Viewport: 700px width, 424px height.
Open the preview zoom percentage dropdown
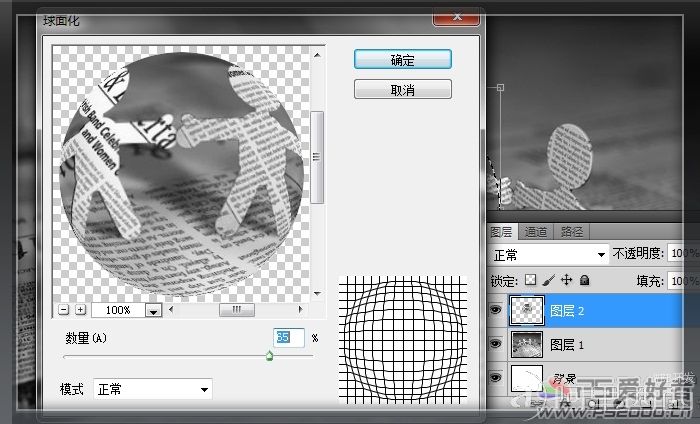[154, 310]
